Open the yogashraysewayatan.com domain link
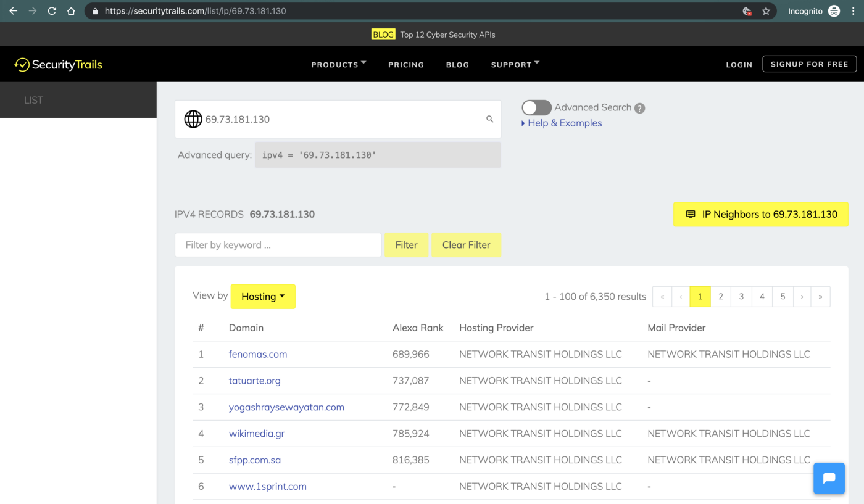The image size is (864, 504). [x=286, y=407]
